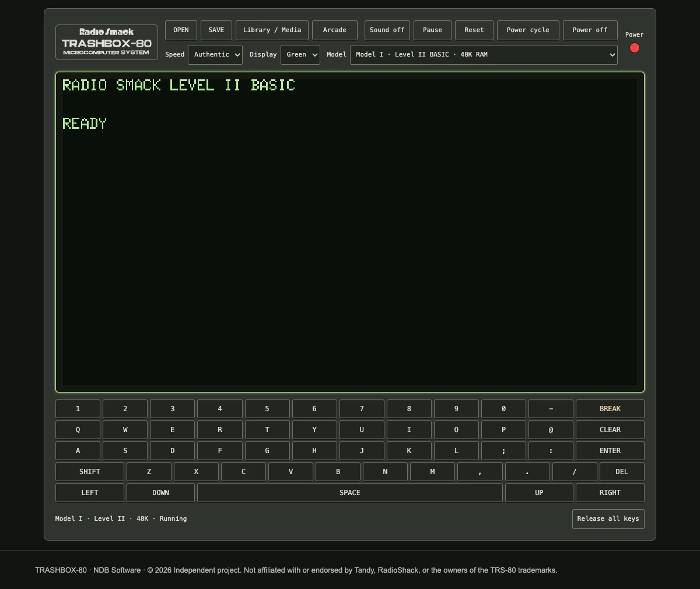Click the DOWN arrow key
This screenshot has height=589, width=700.
click(x=160, y=493)
